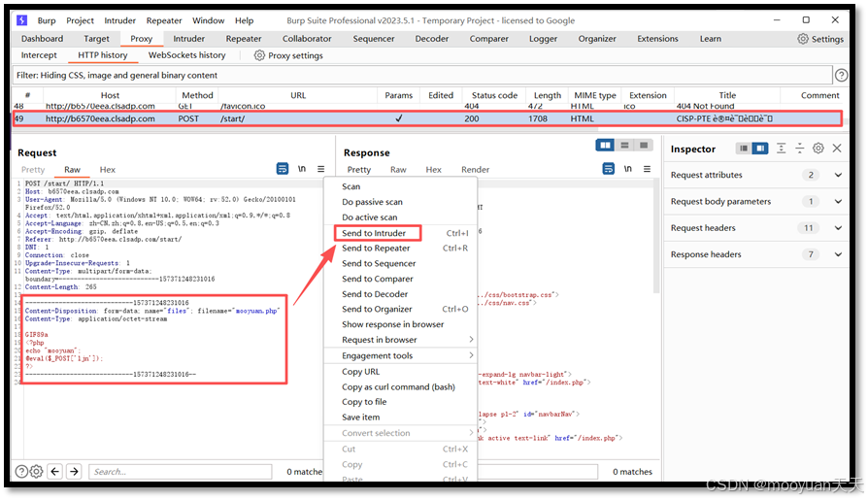Switch to the Organizer tab
Image resolution: width=868 pixels, height=500 pixels.
tap(597, 39)
